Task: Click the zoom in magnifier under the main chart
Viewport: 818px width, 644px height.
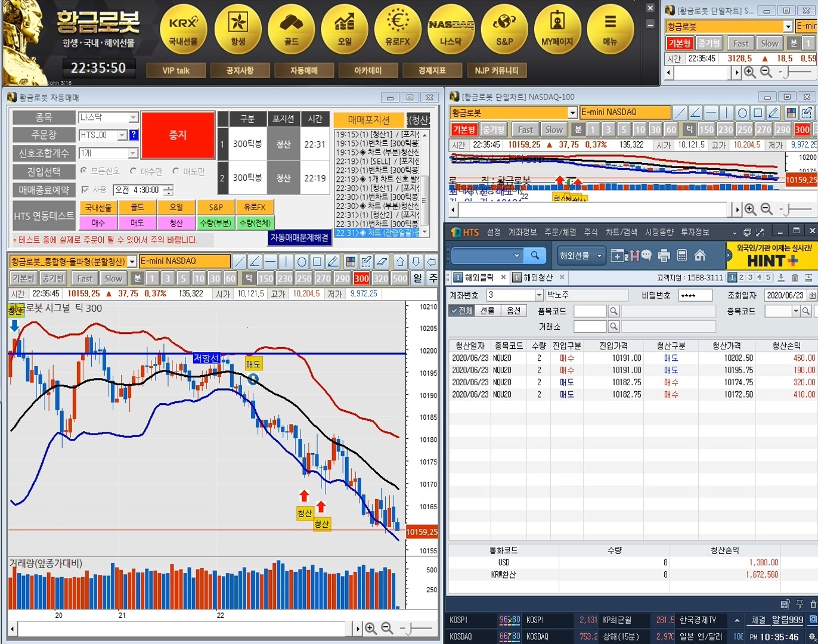Action: point(371,628)
